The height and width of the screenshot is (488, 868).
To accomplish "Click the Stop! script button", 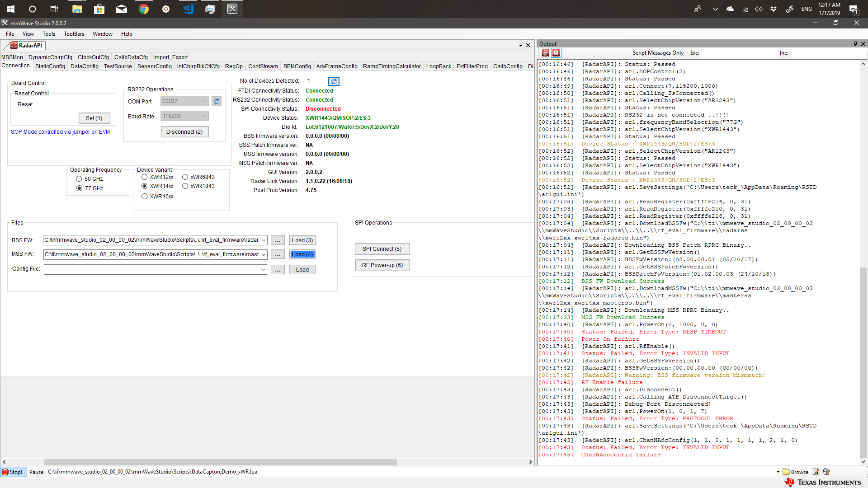I will [x=13, y=472].
